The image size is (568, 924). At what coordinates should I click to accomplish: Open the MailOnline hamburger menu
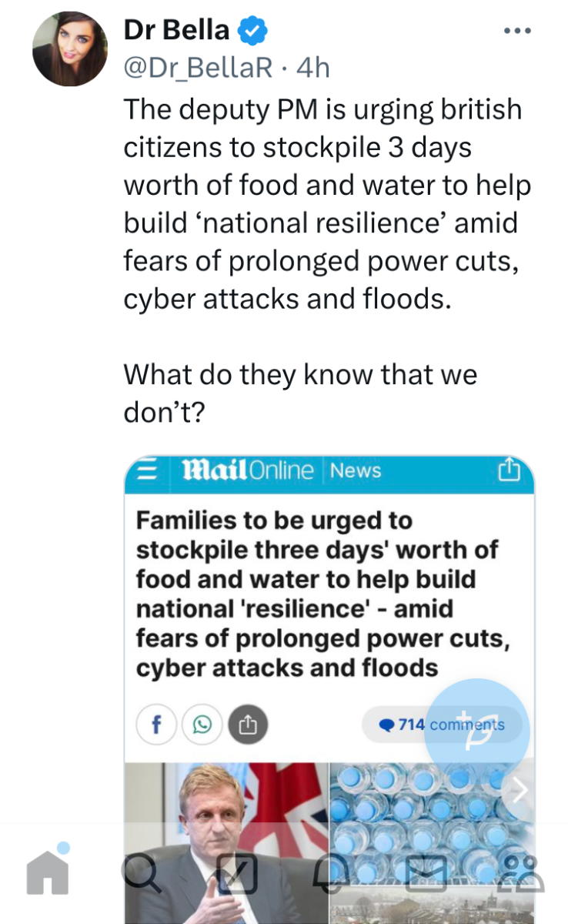[x=146, y=470]
